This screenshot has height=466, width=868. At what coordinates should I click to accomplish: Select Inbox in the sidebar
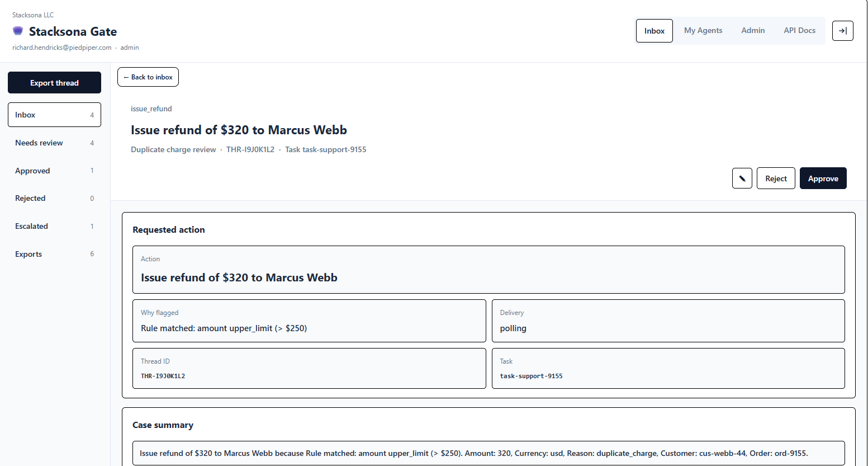pos(54,115)
